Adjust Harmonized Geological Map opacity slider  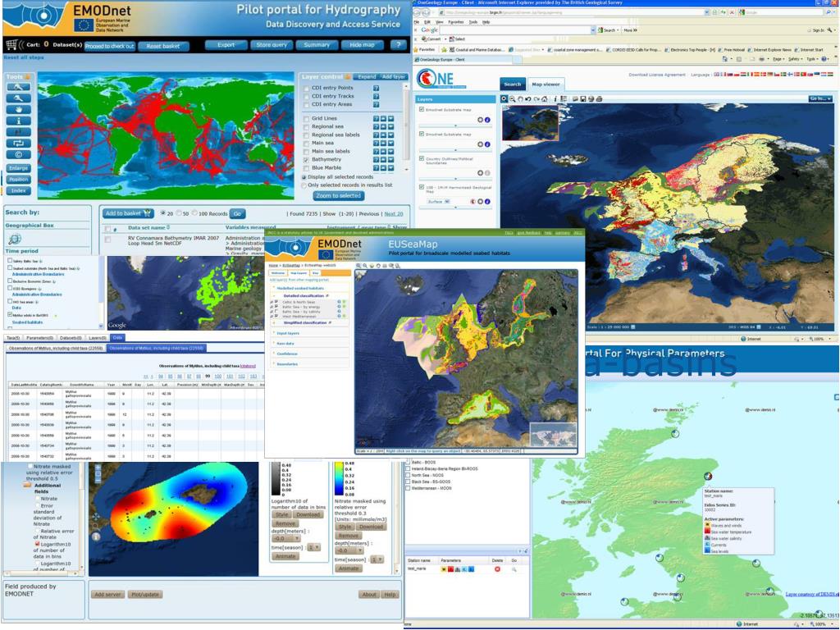[x=456, y=208]
